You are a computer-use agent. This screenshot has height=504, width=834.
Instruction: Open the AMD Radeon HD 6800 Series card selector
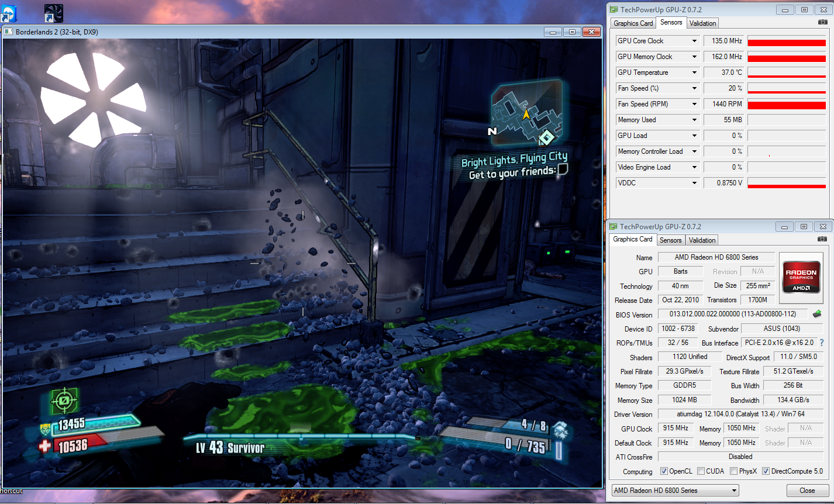(675, 491)
